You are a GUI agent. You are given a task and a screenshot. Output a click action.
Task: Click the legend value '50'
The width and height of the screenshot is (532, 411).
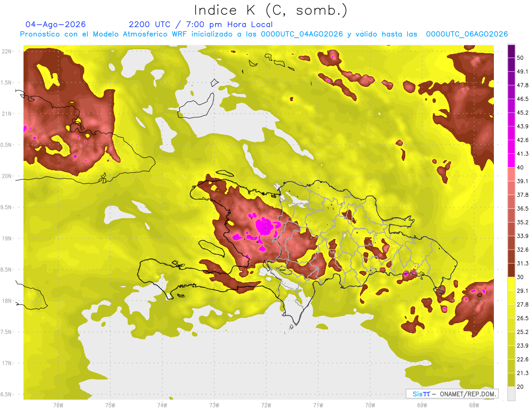click(520, 58)
